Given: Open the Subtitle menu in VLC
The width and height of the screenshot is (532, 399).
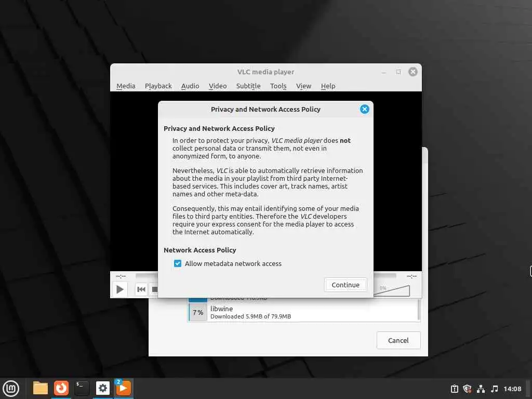Looking at the screenshot, I should [248, 86].
